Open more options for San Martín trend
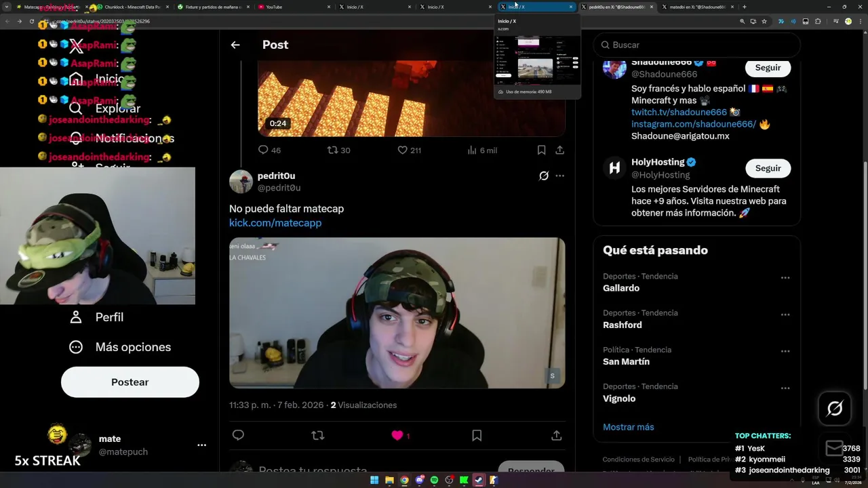 pos(785,351)
